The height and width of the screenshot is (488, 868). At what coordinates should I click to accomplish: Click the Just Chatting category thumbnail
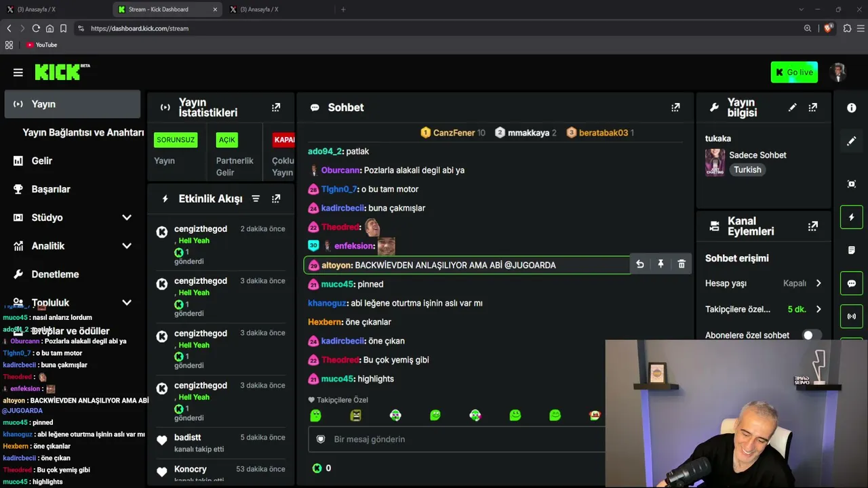[x=715, y=163]
